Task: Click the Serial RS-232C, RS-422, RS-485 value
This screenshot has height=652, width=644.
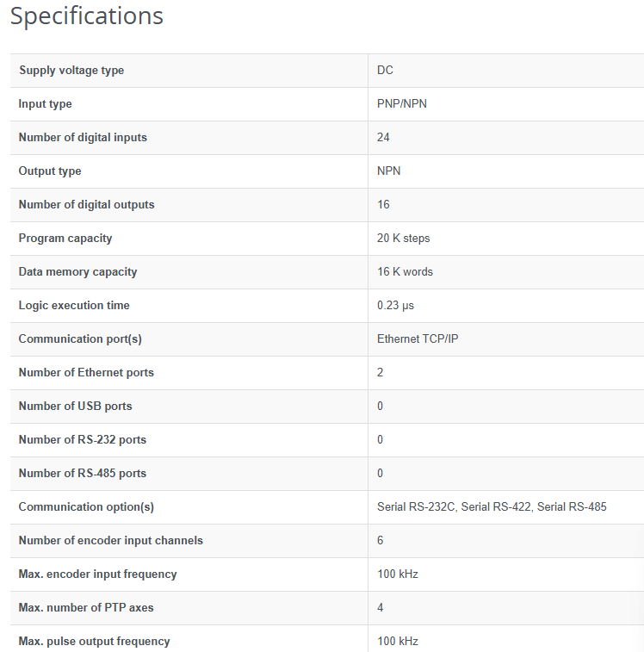Action: tap(492, 507)
